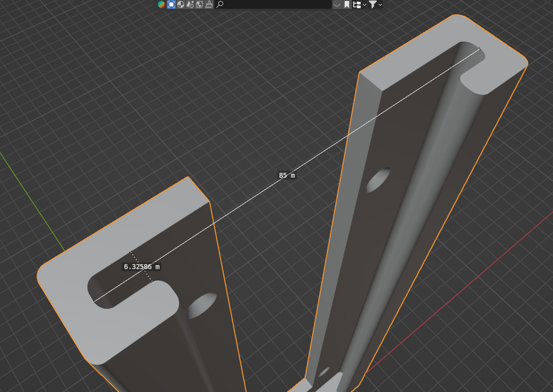Select the droplet material filter icon
The image size is (553, 392).
coord(190,4)
